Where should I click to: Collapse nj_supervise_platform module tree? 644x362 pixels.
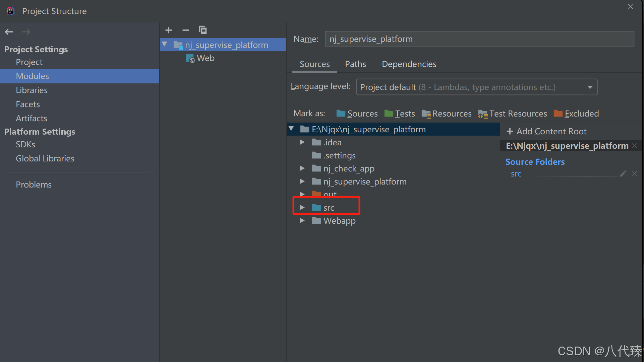(x=165, y=45)
